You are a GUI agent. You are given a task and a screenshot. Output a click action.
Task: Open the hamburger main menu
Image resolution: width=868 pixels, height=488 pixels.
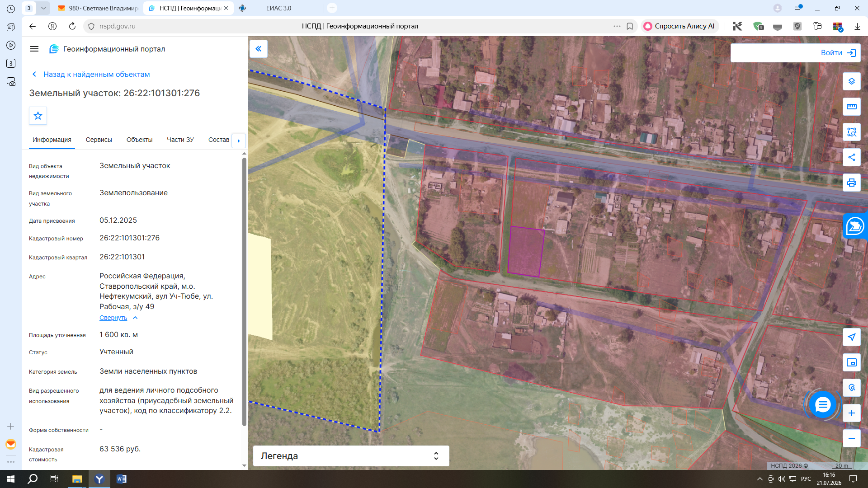[x=34, y=49]
